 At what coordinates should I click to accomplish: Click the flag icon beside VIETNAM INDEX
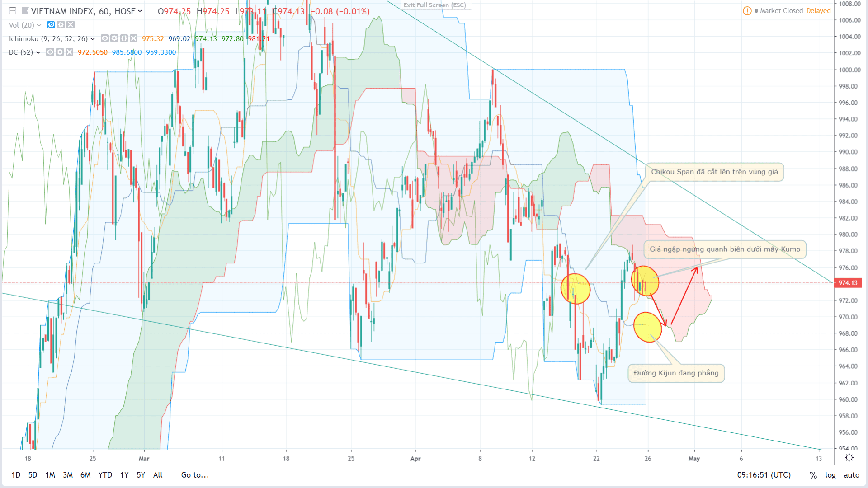point(25,11)
